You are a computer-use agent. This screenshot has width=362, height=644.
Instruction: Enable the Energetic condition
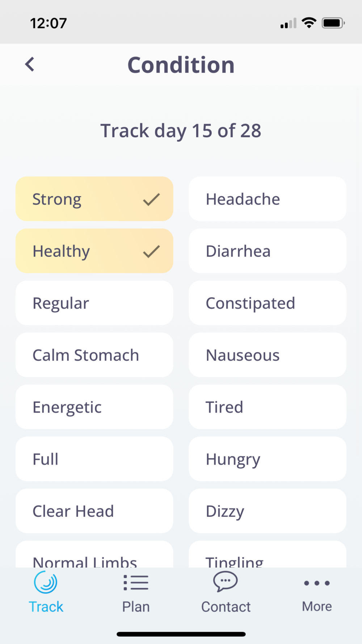point(94,407)
